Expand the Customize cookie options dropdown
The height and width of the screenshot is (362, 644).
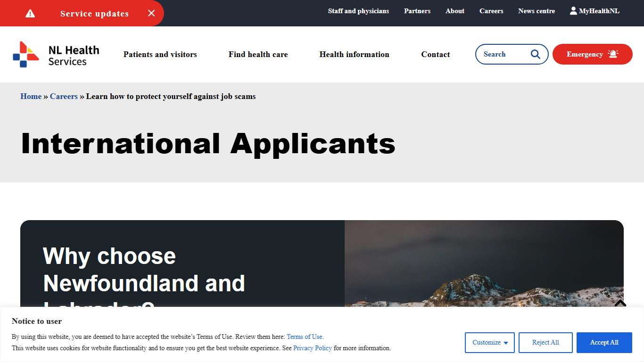click(x=489, y=343)
